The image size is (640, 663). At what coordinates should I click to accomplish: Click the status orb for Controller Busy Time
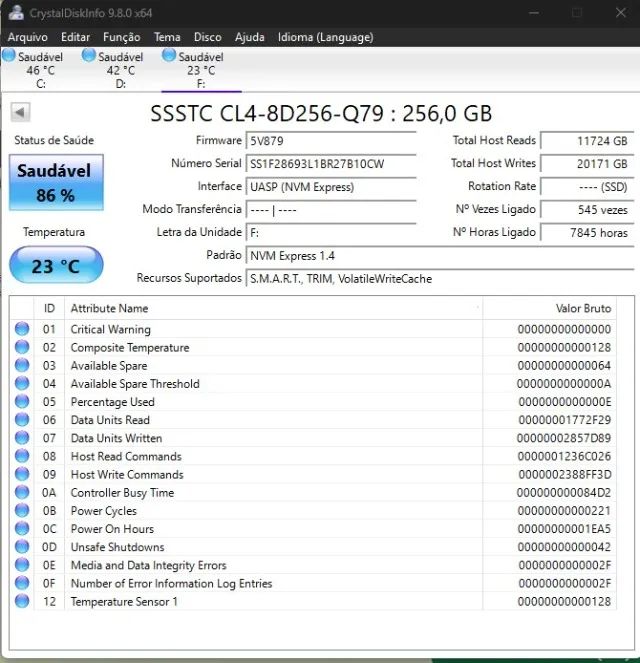pos(22,493)
